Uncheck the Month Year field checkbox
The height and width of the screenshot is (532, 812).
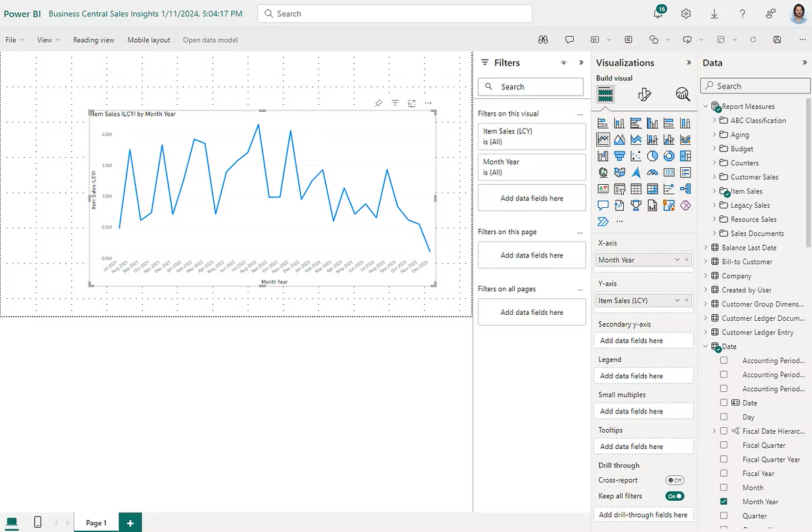(724, 502)
